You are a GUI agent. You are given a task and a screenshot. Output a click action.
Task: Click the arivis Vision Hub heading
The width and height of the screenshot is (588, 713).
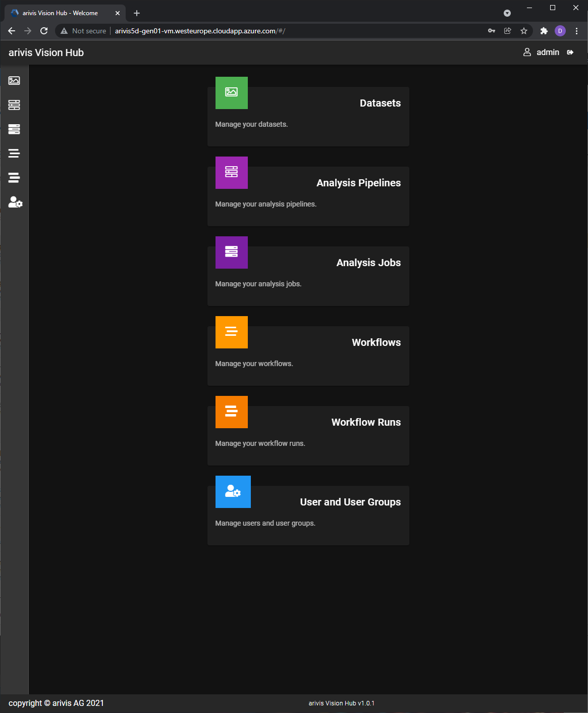click(46, 52)
